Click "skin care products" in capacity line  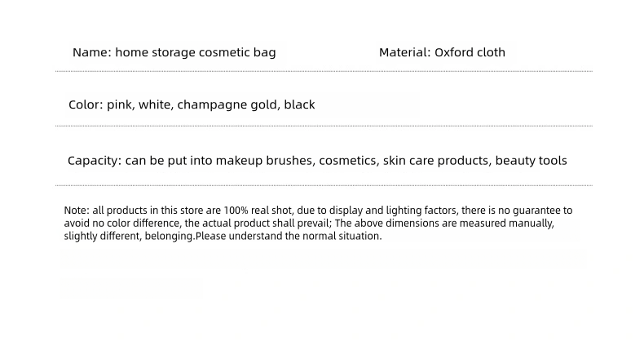(x=435, y=161)
